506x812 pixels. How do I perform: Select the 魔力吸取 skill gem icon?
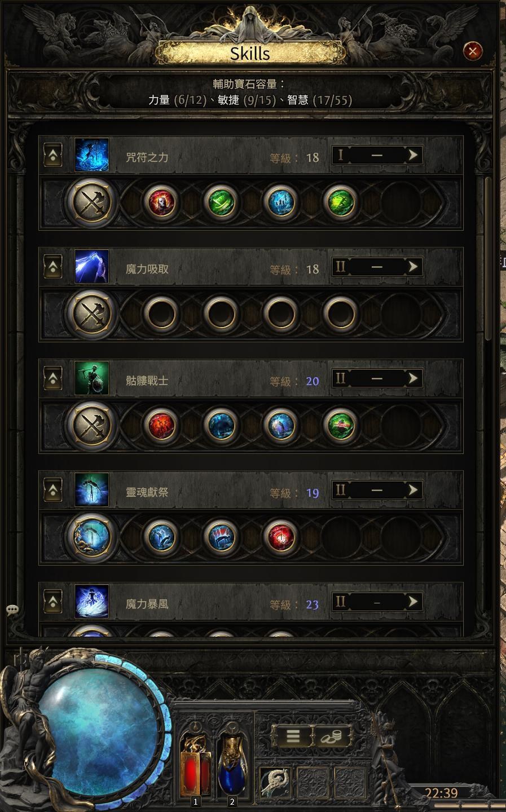(91, 267)
